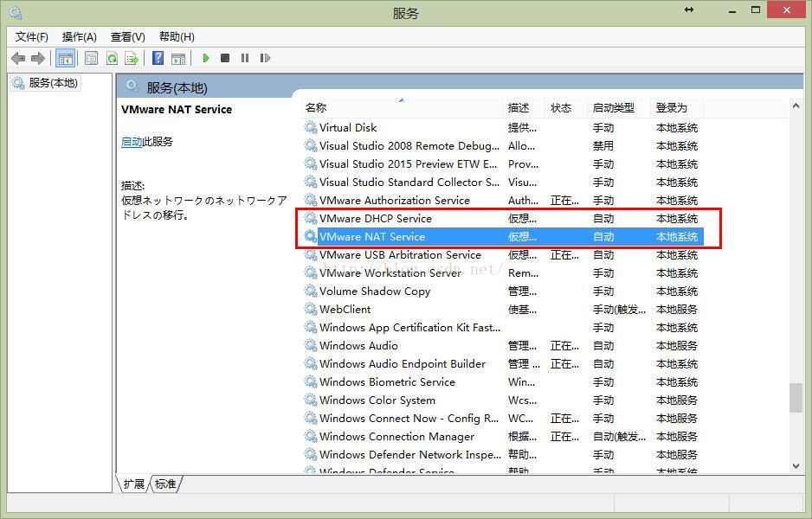
Task: Switch to the 扩展 tab
Action: tap(134, 484)
